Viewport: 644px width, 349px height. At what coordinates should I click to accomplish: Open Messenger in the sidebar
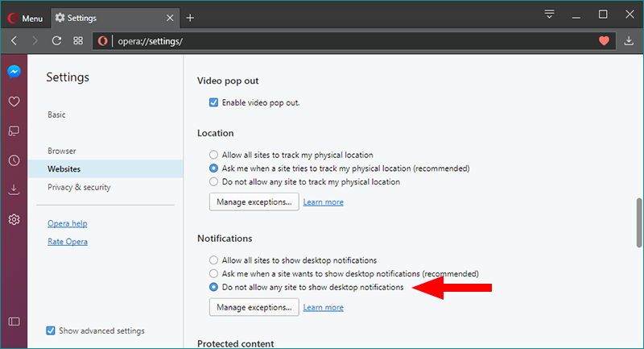click(x=14, y=72)
